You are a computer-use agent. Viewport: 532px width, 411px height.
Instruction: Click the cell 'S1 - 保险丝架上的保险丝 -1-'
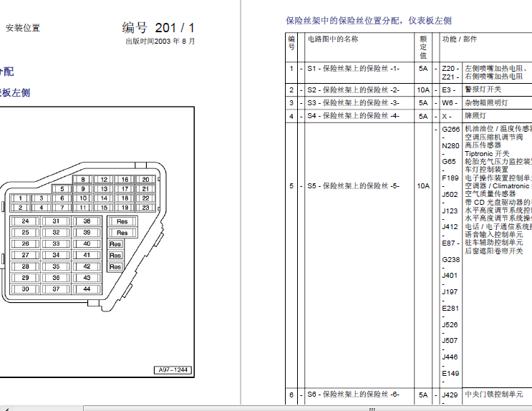pyautogui.click(x=353, y=69)
